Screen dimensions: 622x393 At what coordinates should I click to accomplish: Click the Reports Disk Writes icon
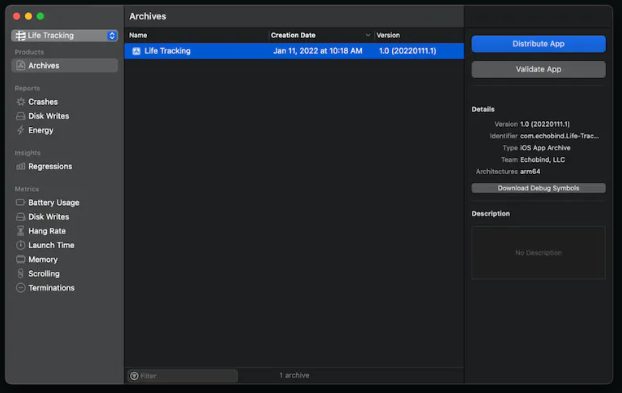tap(20, 116)
